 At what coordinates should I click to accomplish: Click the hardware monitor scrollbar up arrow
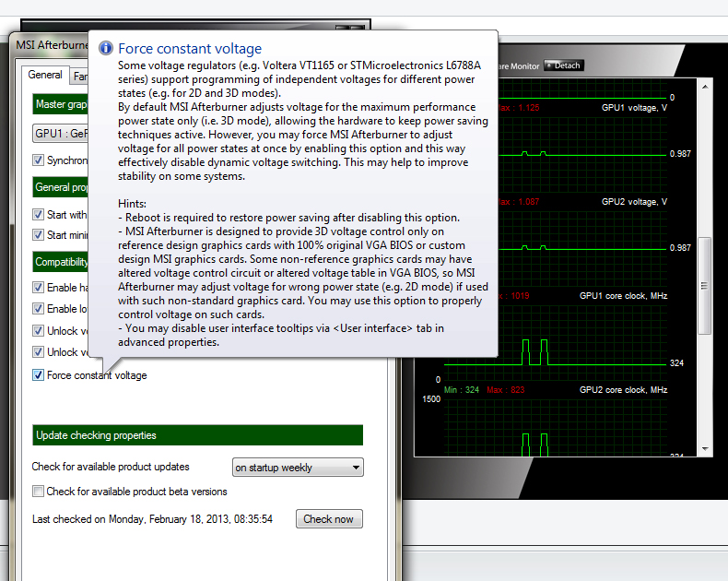click(705, 87)
